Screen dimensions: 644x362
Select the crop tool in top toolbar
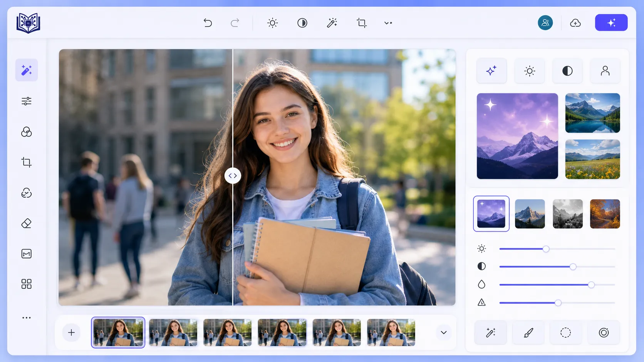362,23
